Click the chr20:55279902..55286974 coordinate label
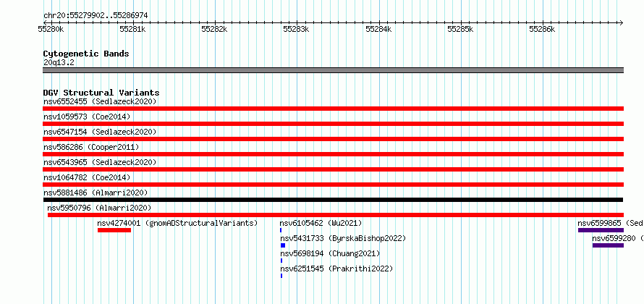This screenshot has height=304, width=644. (96, 16)
